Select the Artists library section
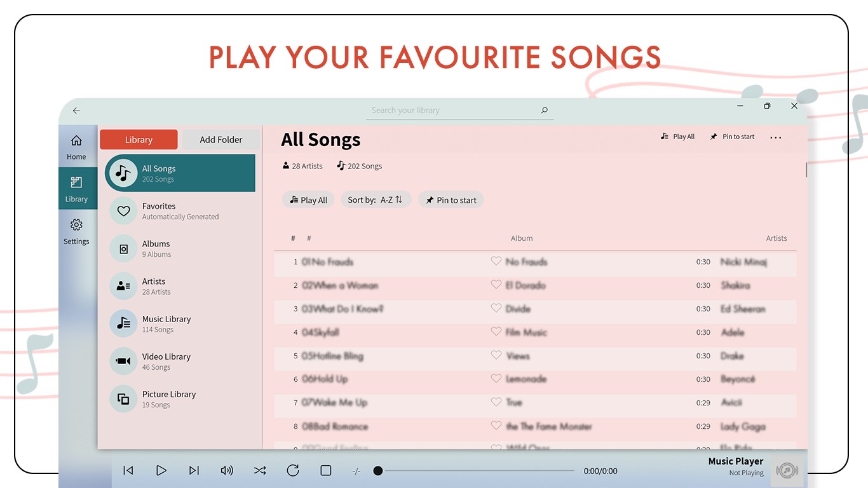Image resolution: width=868 pixels, height=488 pixels. pos(180,286)
